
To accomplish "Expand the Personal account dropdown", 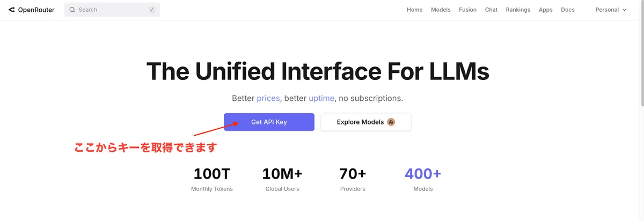I will [x=611, y=10].
